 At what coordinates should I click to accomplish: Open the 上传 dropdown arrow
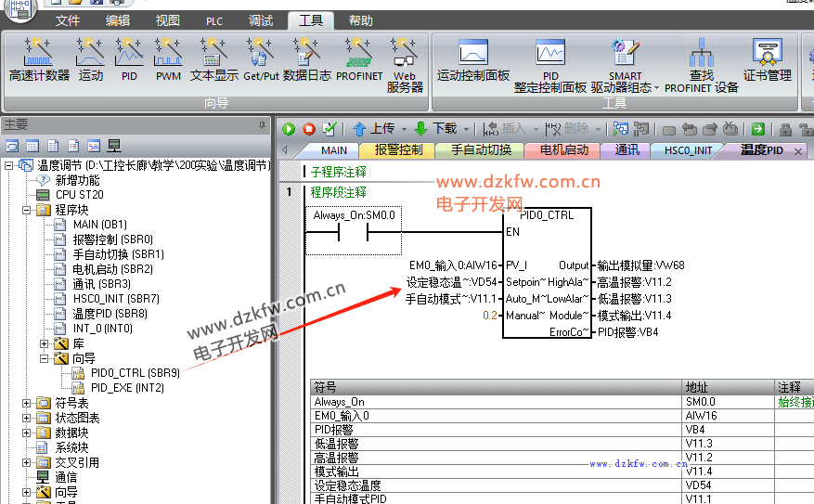404,129
